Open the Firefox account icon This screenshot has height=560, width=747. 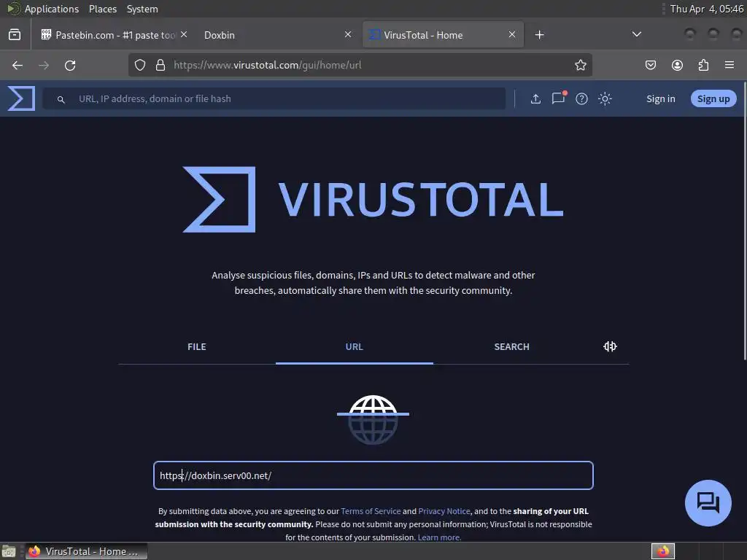click(x=677, y=65)
